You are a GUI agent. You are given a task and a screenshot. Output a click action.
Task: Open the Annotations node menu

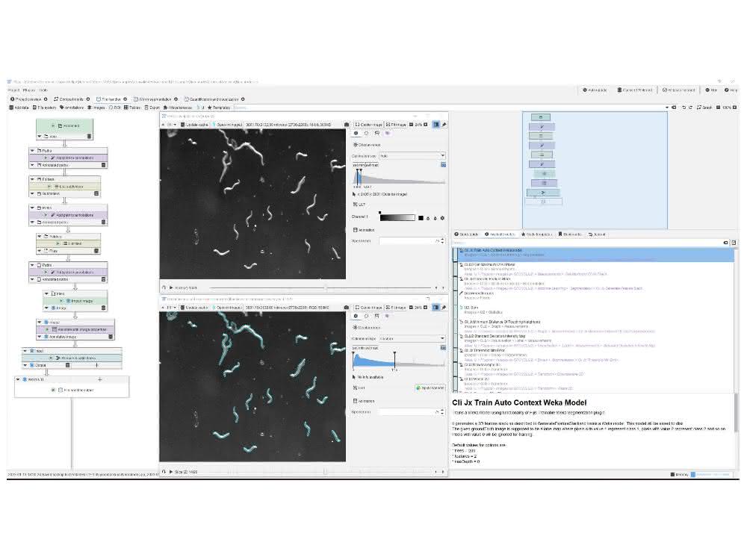[x=72, y=108]
